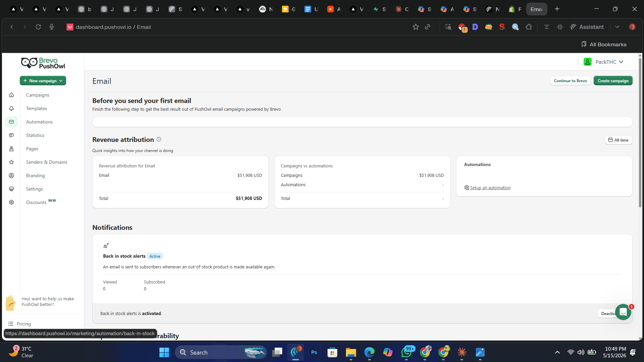Click the Active status badge
Viewport: 644px width, 362px height.
click(155, 256)
